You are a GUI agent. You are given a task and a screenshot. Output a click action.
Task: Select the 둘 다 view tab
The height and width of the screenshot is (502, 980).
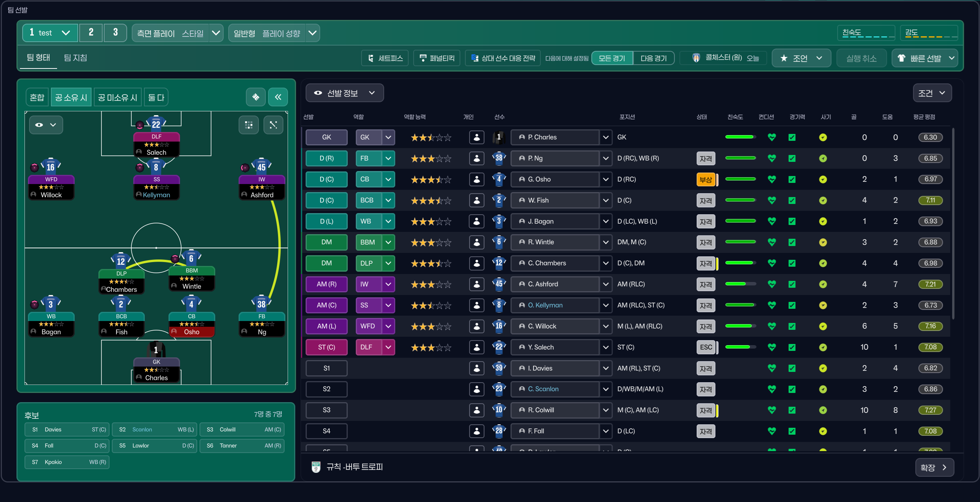(156, 97)
